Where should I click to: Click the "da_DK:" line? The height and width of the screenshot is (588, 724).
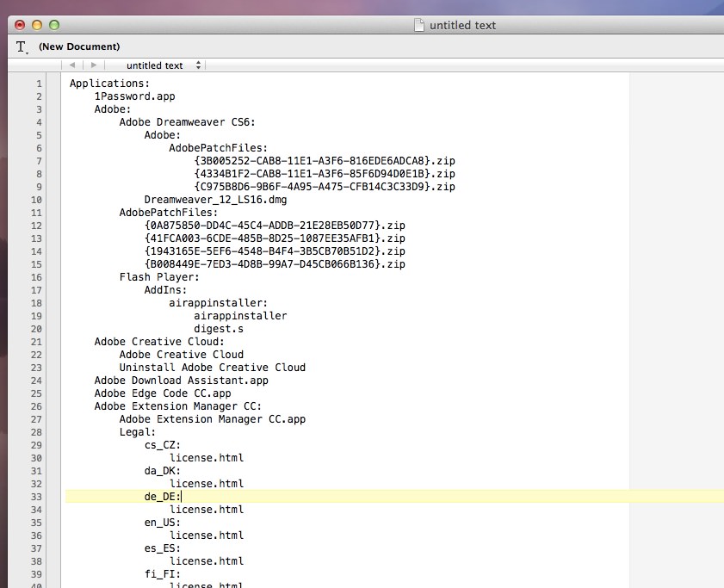pos(163,472)
